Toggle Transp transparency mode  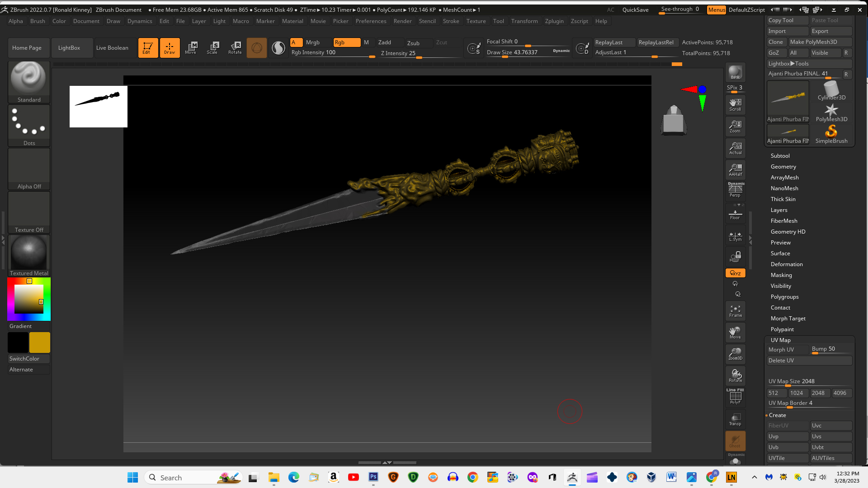pos(735,419)
